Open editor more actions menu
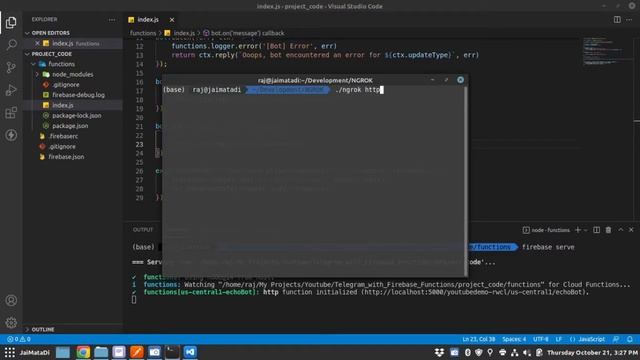The image size is (640, 360). click(629, 20)
